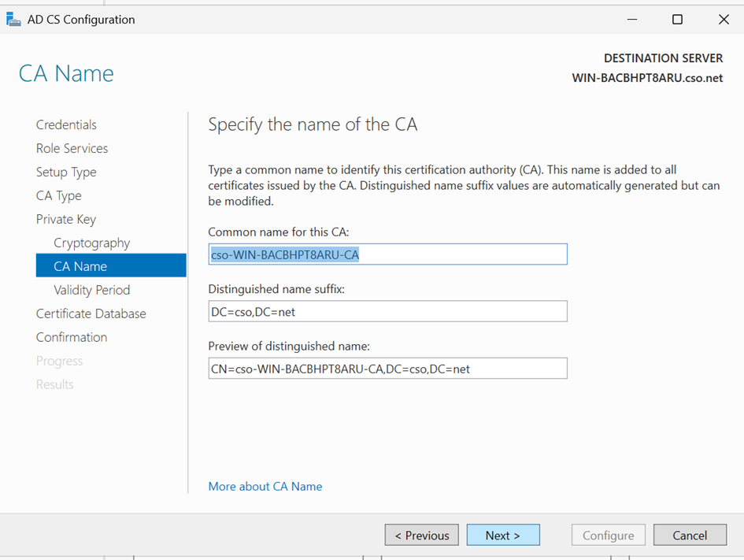
Task: Click the Distinguished name suffix field
Action: coord(387,311)
